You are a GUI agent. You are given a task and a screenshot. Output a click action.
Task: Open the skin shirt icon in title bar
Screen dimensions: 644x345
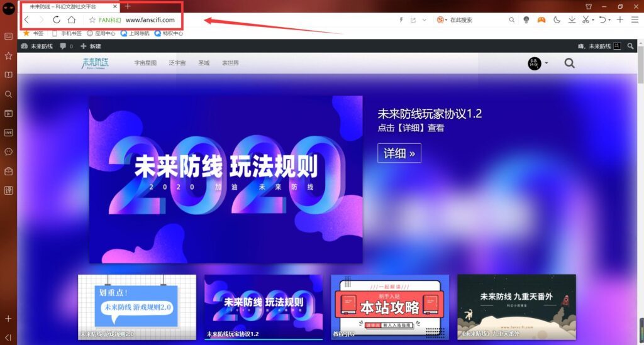tap(589, 6)
